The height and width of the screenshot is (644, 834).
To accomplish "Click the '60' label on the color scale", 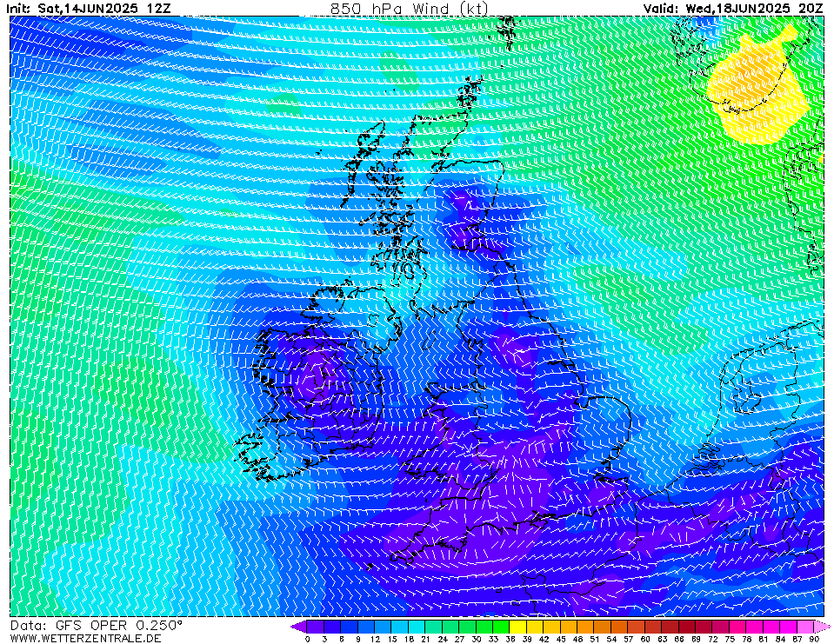I will (645, 639).
